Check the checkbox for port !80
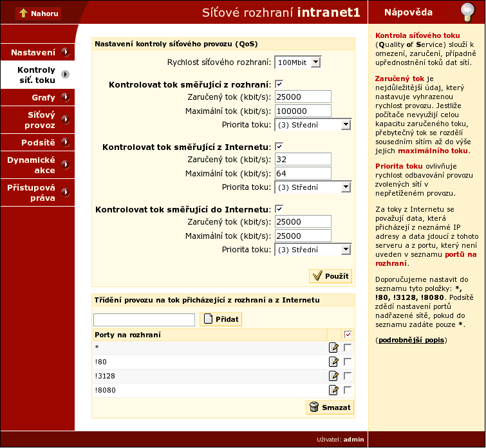486x448 pixels. tap(348, 362)
